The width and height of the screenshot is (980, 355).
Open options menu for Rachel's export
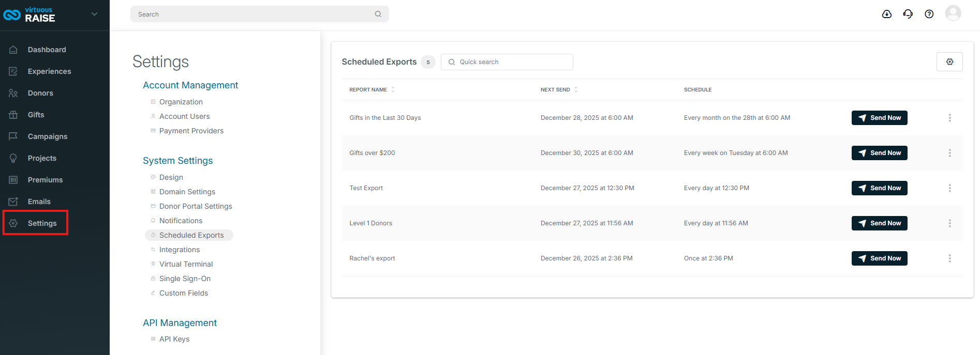click(x=949, y=258)
